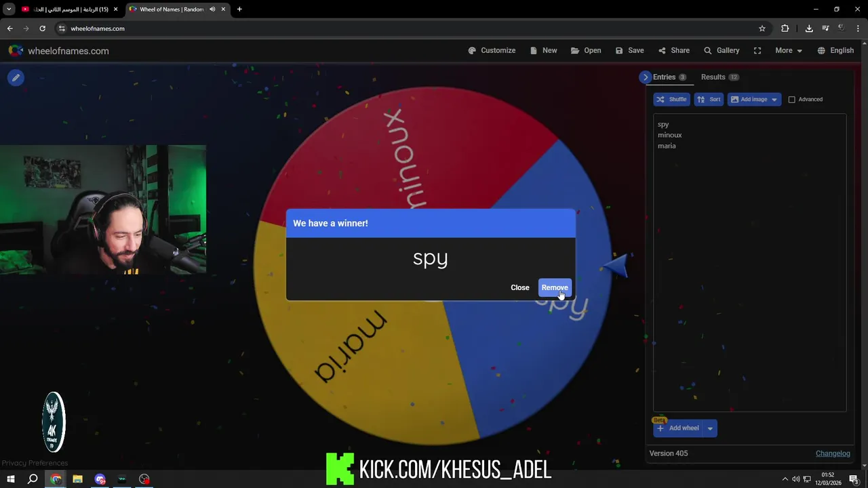Viewport: 868px width, 488px height.
Task: Expand the Add wheel dropdown arrow
Action: 710,428
